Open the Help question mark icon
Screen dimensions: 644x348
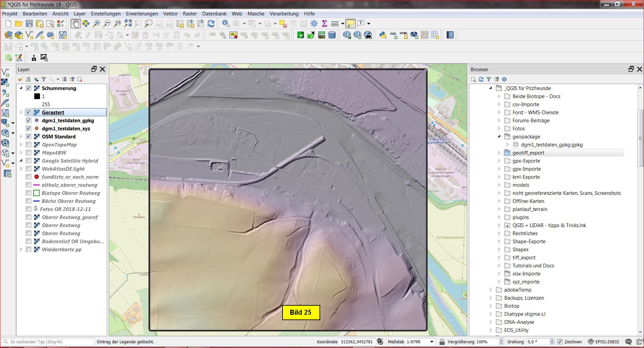coord(450,35)
